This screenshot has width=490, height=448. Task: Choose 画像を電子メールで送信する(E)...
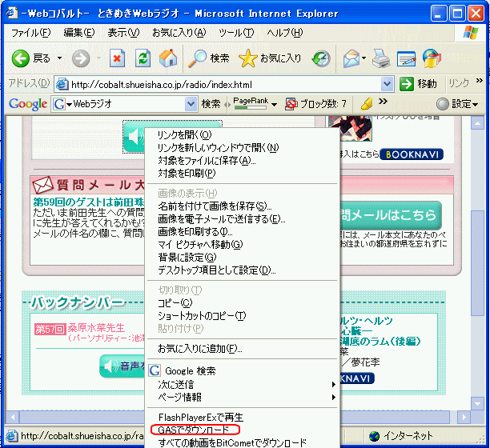[x=243, y=219]
